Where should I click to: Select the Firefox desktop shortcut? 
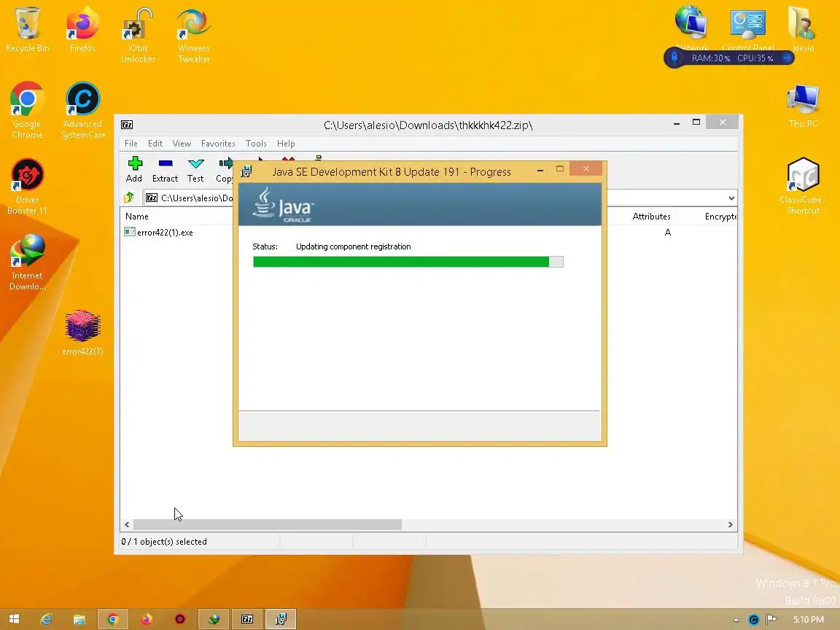(82, 30)
